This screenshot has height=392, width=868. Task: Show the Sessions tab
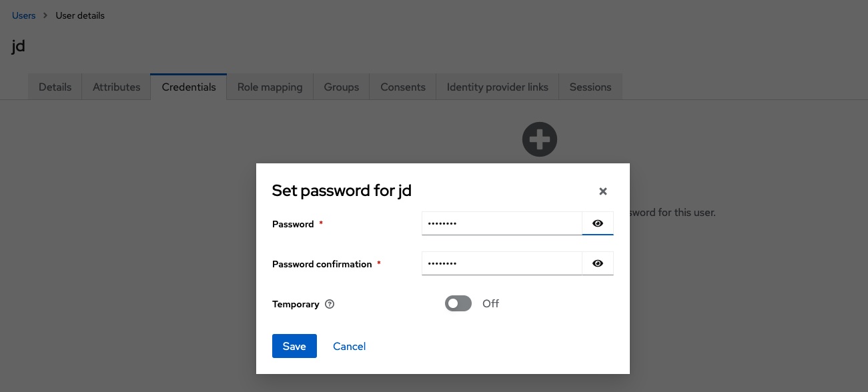pos(590,87)
